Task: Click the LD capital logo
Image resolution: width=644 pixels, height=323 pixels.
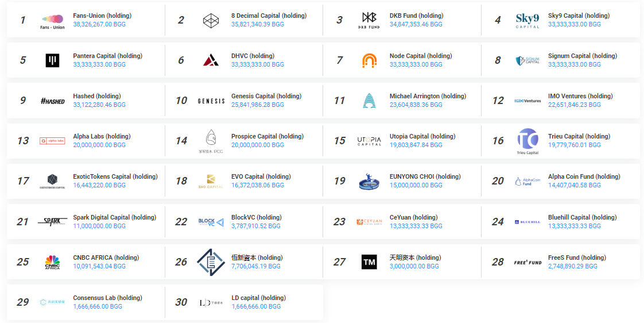Action: (x=211, y=303)
